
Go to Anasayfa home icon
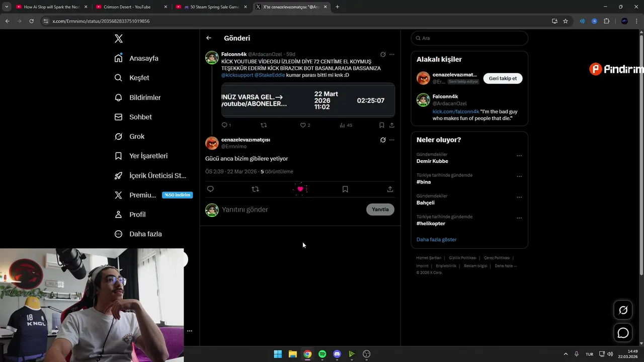coord(118,58)
